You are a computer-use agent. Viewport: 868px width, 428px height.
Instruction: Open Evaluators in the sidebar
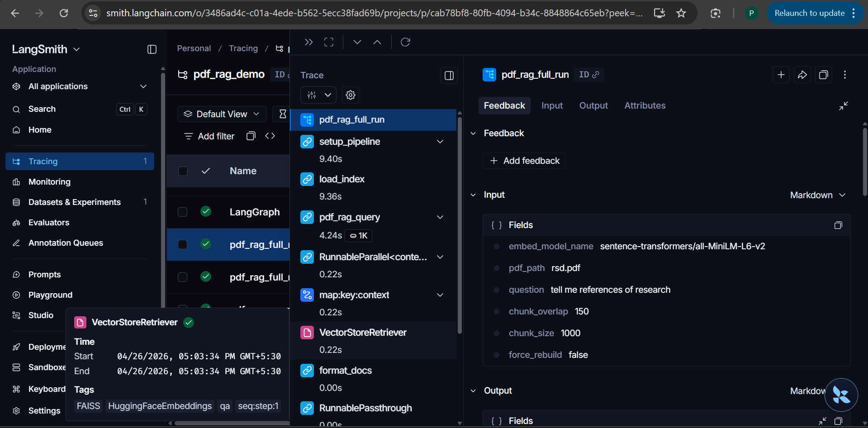point(80,223)
